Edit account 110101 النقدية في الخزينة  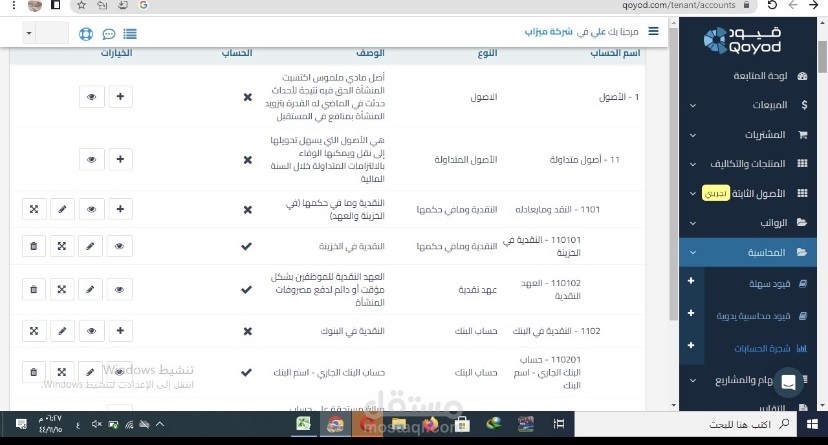click(x=90, y=246)
